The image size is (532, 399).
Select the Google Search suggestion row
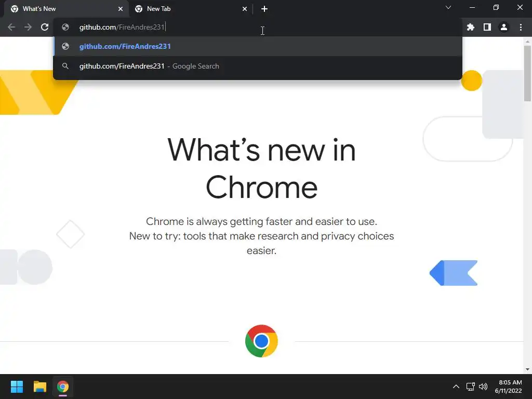258,66
